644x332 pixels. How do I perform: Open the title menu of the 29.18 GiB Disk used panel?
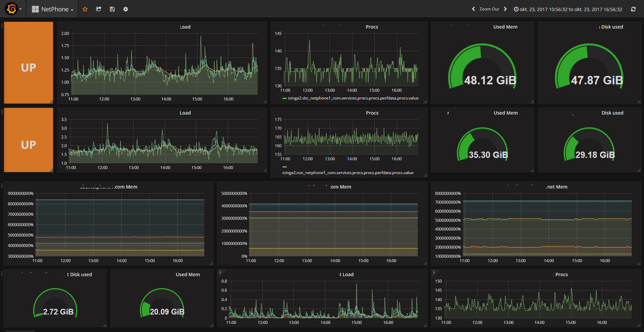click(612, 113)
